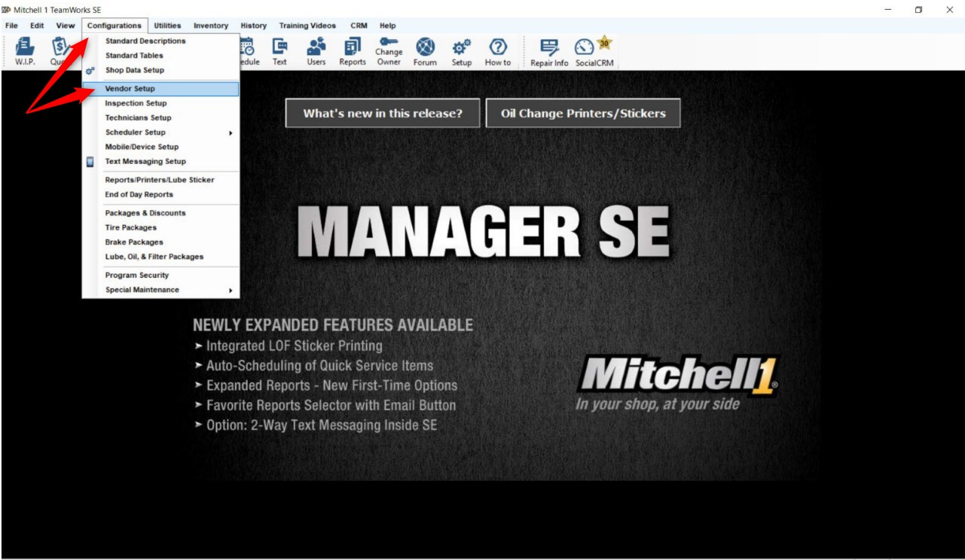Open Packages & Discounts
This screenshot has height=560, width=965.
pos(160,213)
